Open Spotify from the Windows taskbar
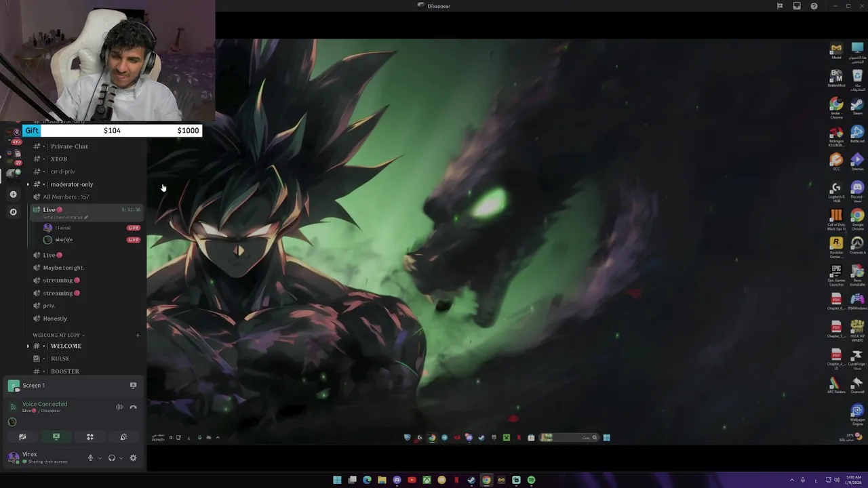This screenshot has height=488, width=868. [531, 480]
